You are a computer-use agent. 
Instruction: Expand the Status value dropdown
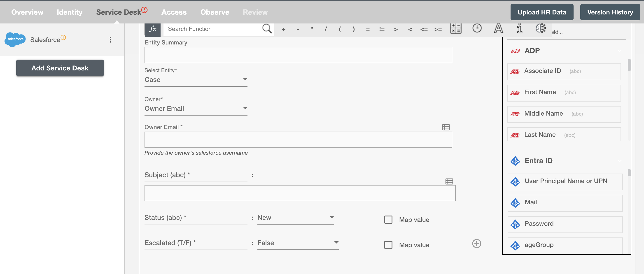(332, 217)
